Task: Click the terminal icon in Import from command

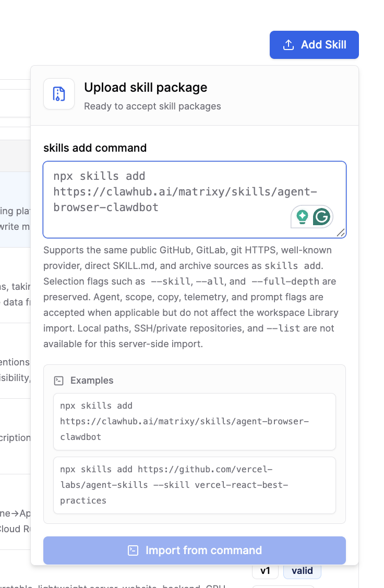Action: 133,550
